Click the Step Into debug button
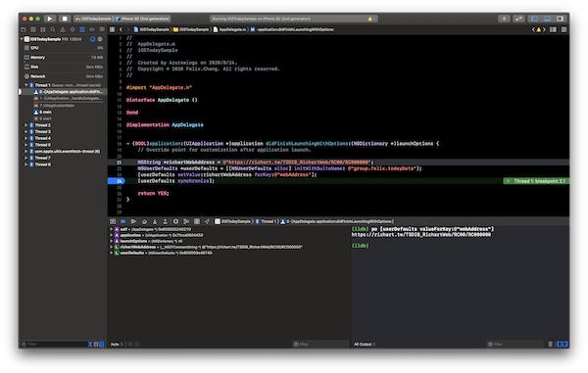Screen dimensions: 588x373 [155, 221]
